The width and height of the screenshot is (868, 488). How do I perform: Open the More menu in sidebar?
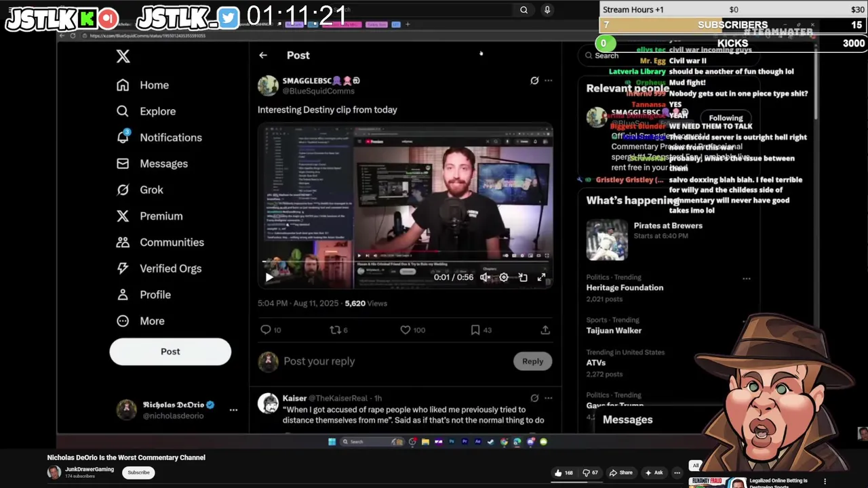pyautogui.click(x=140, y=321)
